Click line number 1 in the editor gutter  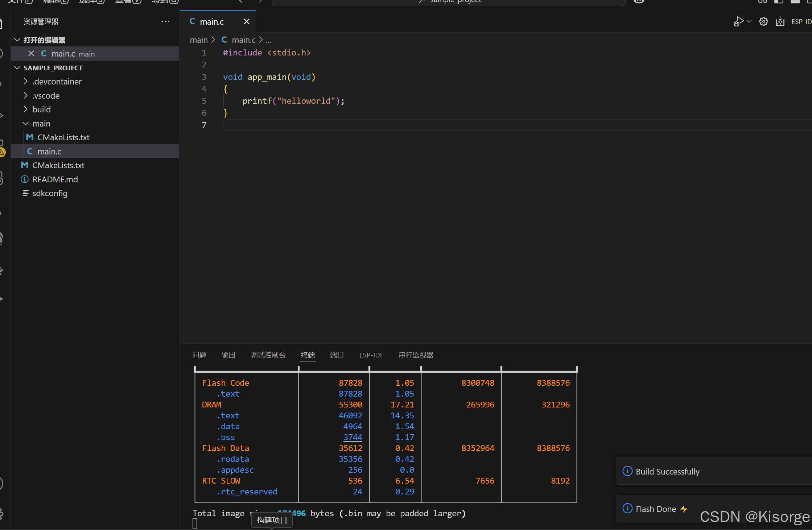[204, 53]
